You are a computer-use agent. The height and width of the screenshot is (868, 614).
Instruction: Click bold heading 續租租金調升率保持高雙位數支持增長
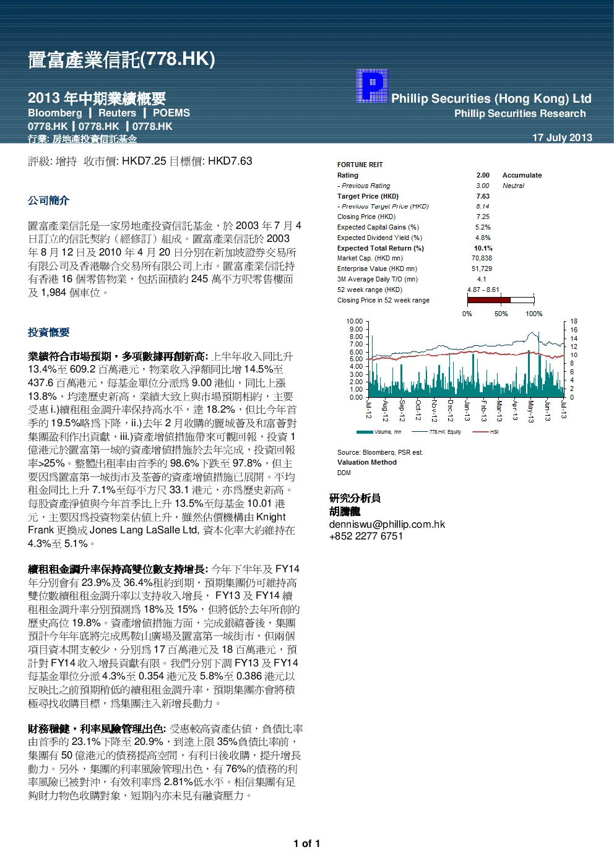coord(118,569)
